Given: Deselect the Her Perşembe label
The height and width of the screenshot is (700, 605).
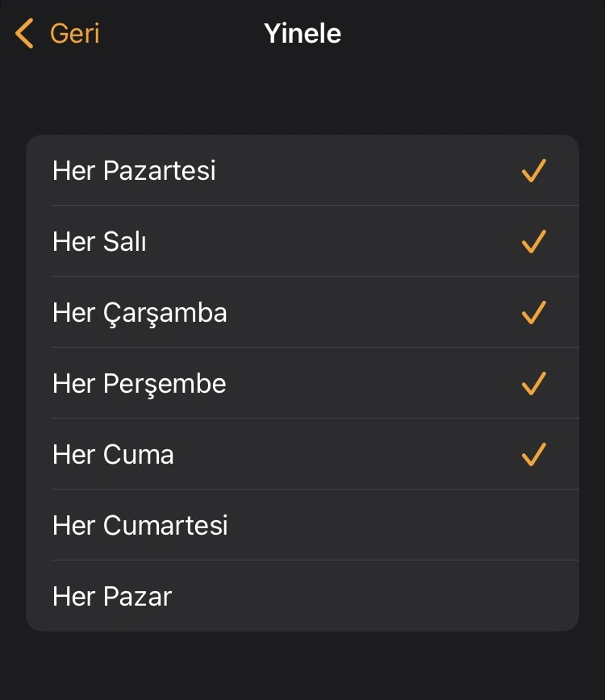Looking at the screenshot, I should (140, 384).
